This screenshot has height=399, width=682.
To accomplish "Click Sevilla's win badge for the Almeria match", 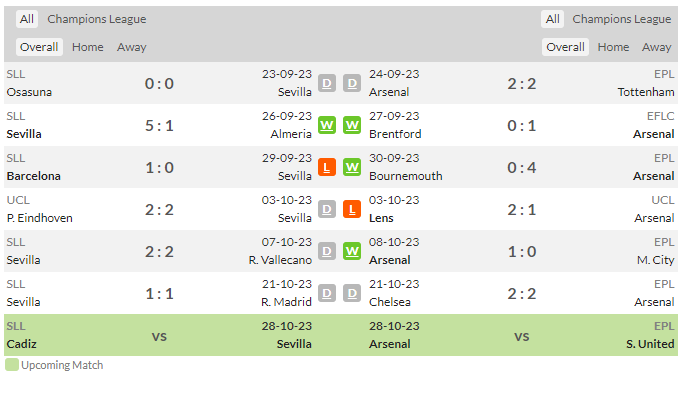I will 327,125.
